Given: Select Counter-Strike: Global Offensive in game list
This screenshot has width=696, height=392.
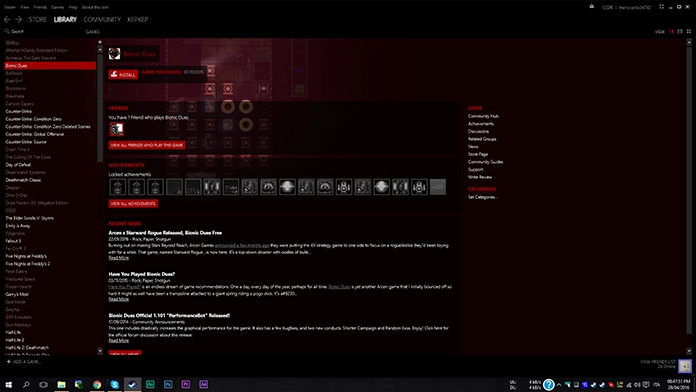Looking at the screenshot, I should (x=50, y=134).
